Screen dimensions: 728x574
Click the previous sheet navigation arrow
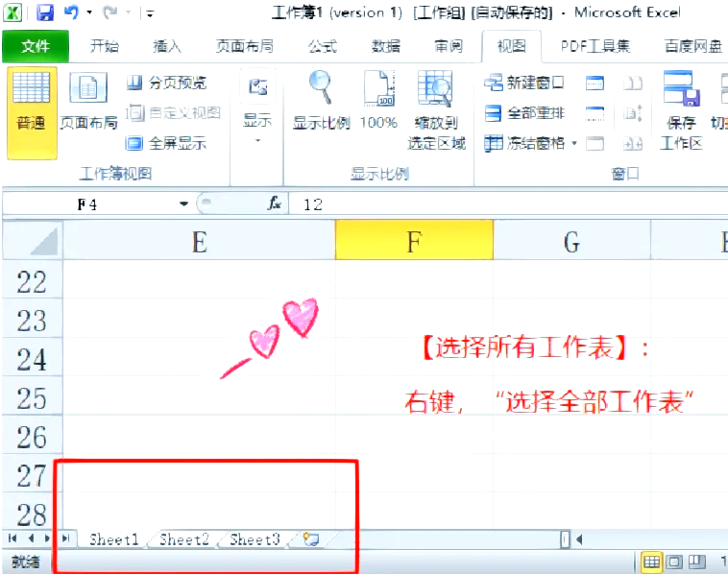click(31, 538)
